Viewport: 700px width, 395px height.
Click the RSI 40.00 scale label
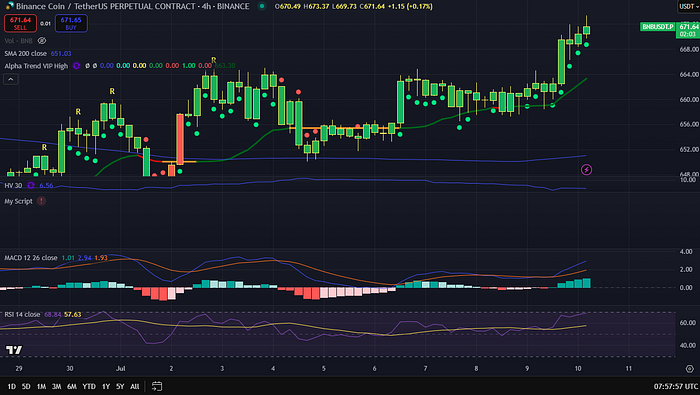[687, 345]
